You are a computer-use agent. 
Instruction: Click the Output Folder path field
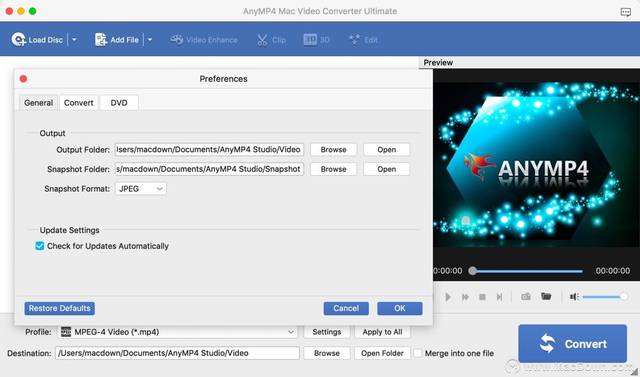point(209,149)
